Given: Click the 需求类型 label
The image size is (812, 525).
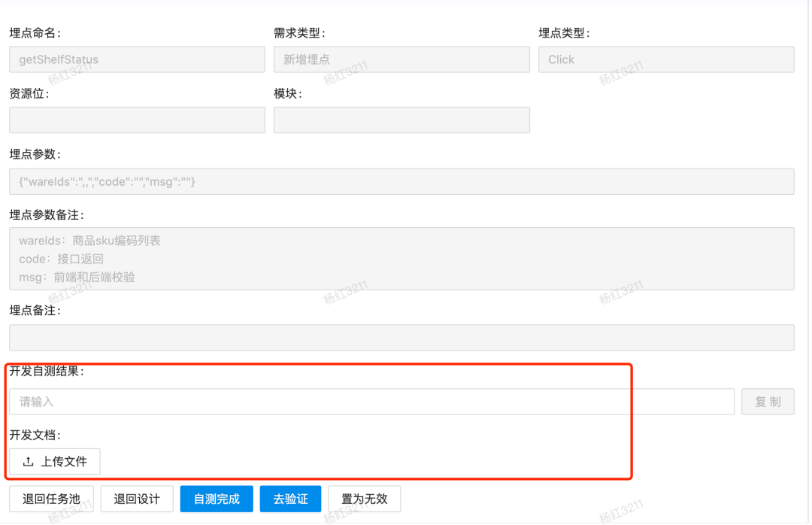Looking at the screenshot, I should pyautogui.click(x=300, y=33).
